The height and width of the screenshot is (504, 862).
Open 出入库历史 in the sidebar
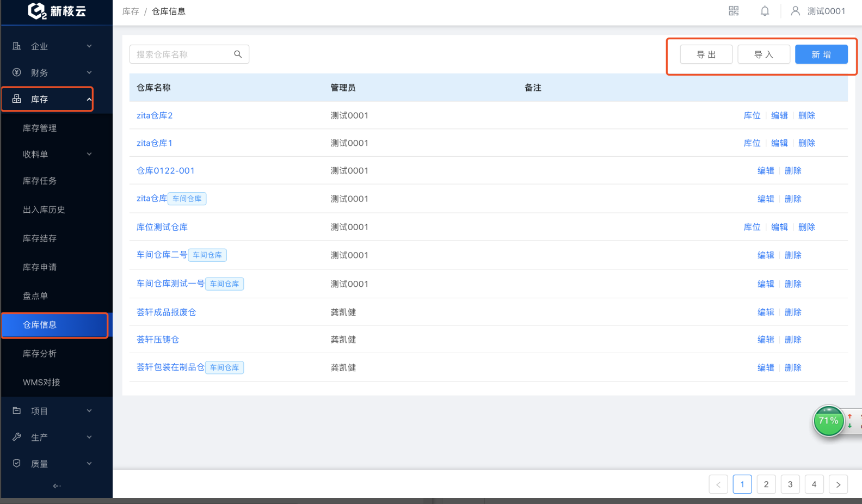[44, 210]
